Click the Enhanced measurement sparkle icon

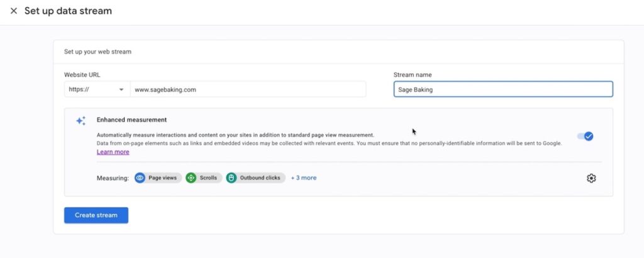81,121
